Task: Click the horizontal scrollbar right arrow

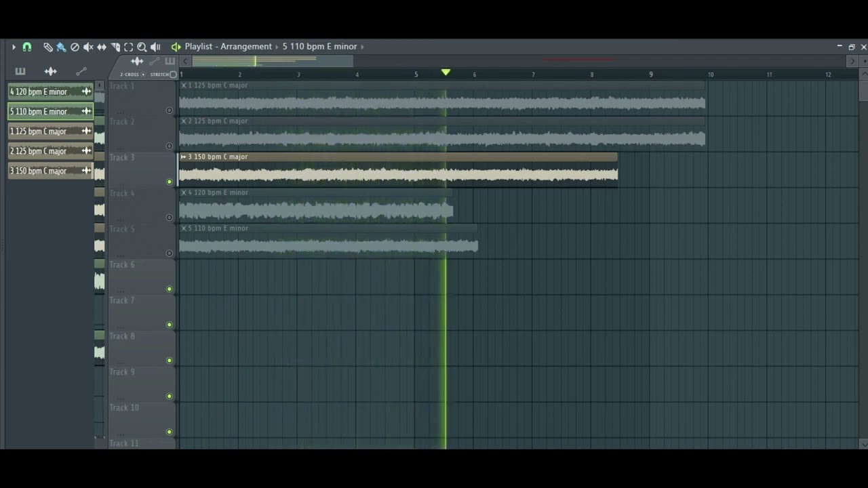Action: tap(852, 61)
